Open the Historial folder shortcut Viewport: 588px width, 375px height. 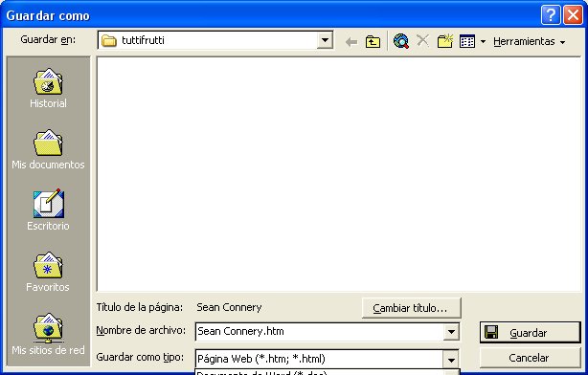click(48, 88)
